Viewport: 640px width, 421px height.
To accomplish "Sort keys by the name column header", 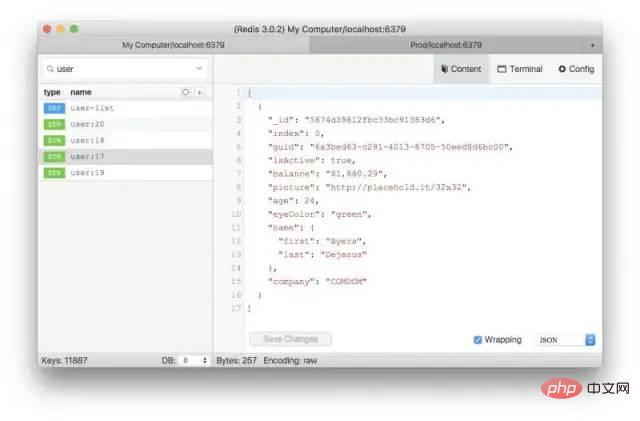I will [81, 92].
